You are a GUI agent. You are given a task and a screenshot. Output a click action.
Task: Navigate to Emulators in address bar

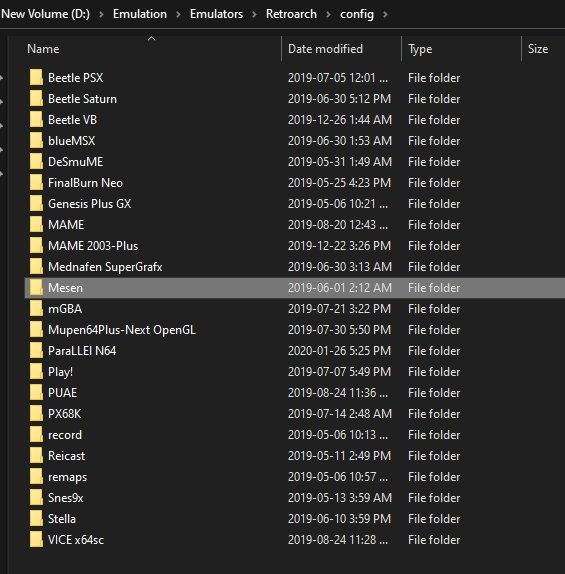coord(216,14)
